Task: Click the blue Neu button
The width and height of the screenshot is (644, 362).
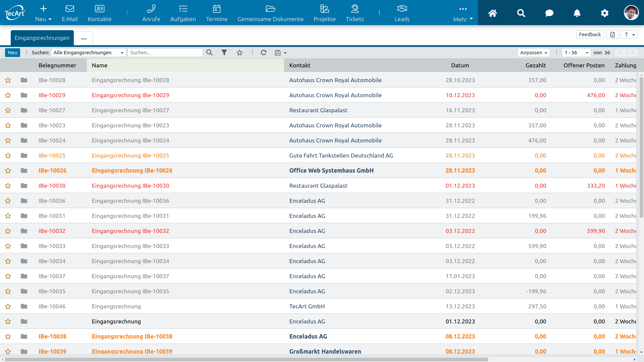Action: [x=12, y=53]
